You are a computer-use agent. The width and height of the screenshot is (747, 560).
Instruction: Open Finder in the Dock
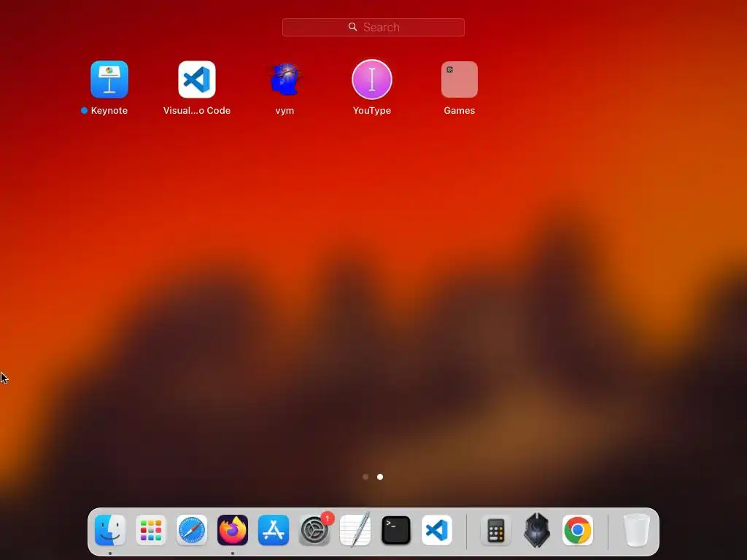[x=110, y=530]
